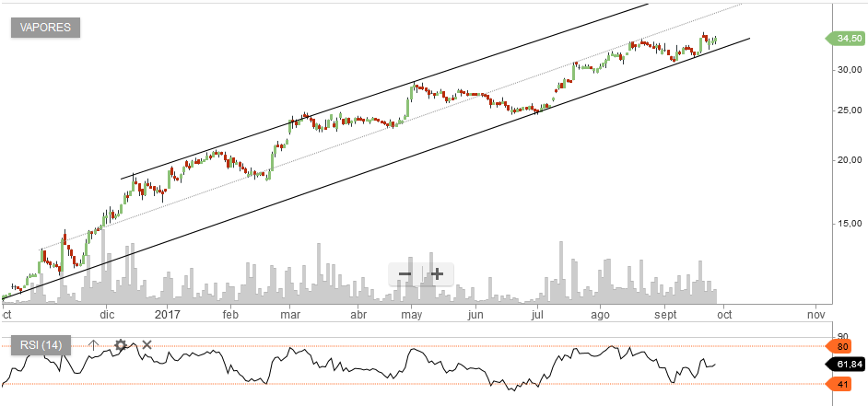The height and width of the screenshot is (406, 868).
Task: Click the dic month label
Action: tap(107, 315)
